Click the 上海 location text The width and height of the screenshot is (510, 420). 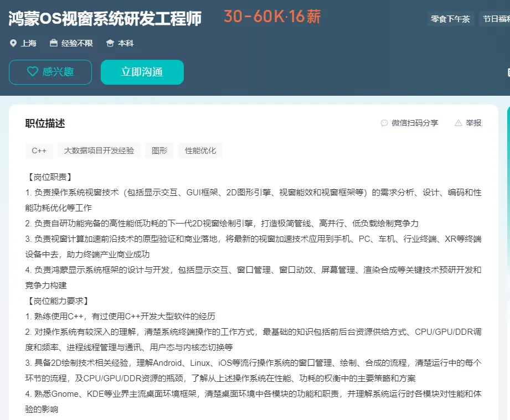pos(29,43)
